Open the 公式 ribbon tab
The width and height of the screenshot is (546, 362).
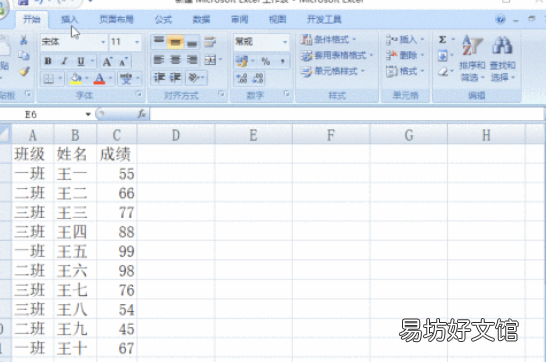[x=163, y=19]
